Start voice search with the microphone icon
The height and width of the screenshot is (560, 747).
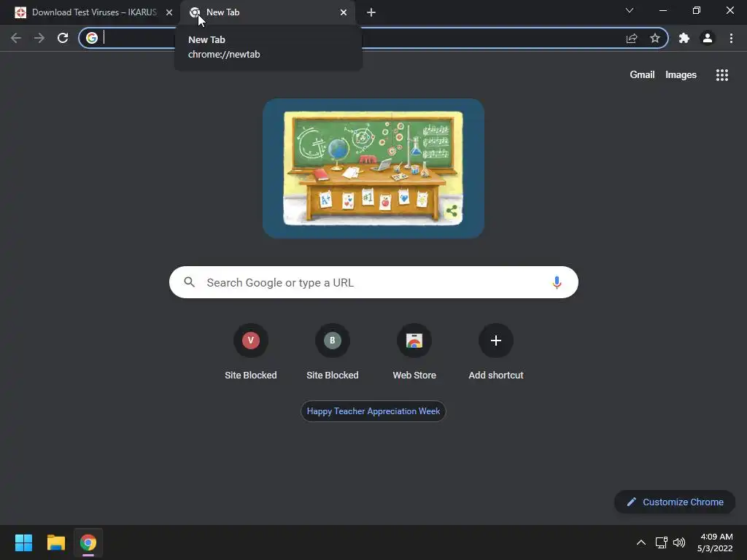point(557,282)
